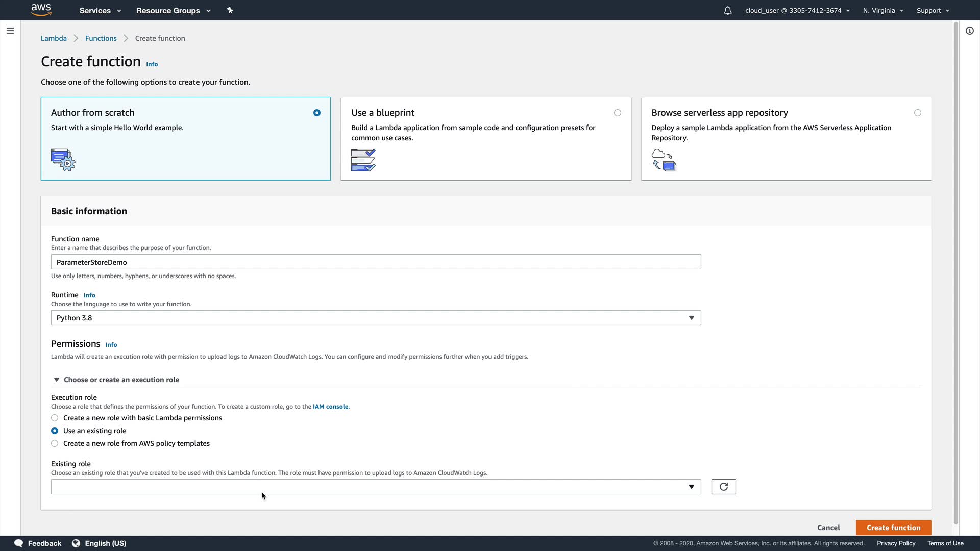Open the hamburger side navigation menu

coord(10,31)
